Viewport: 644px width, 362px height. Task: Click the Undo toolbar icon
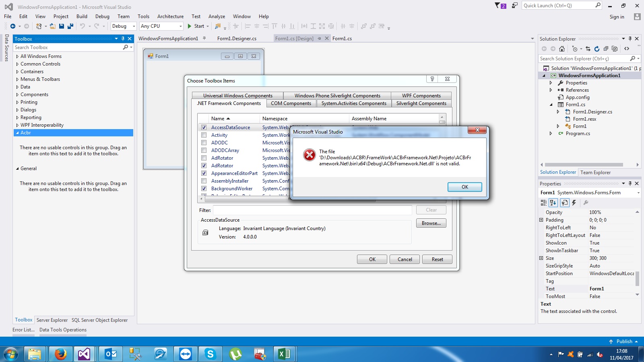tap(83, 26)
